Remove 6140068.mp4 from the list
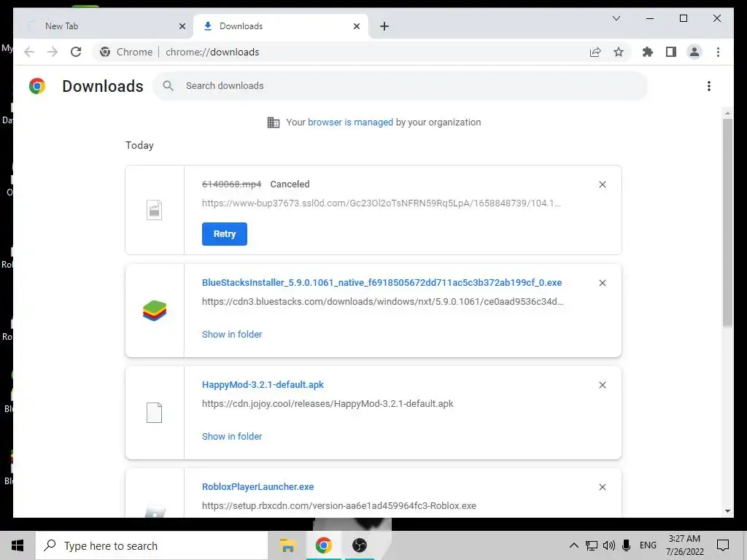The height and width of the screenshot is (560, 747). [x=602, y=184]
